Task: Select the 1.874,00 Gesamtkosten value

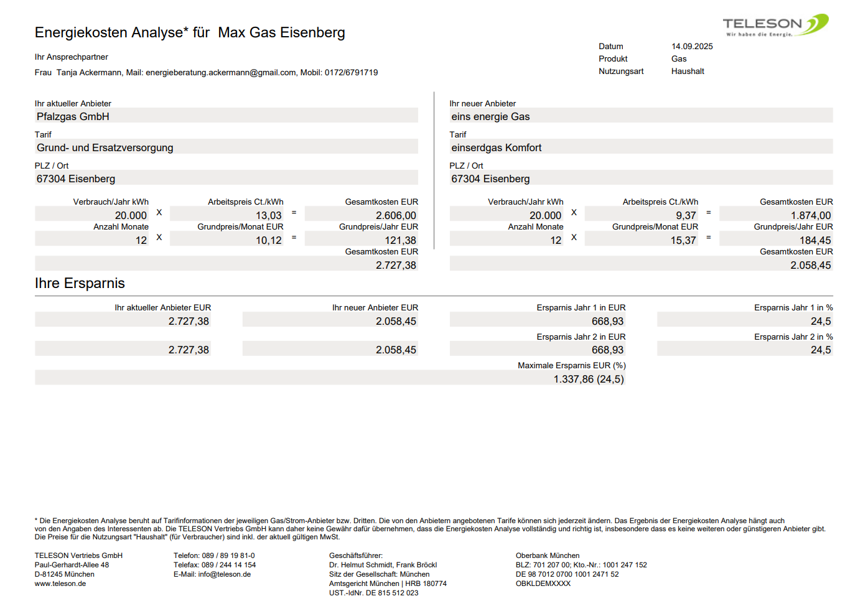Action: tap(810, 215)
